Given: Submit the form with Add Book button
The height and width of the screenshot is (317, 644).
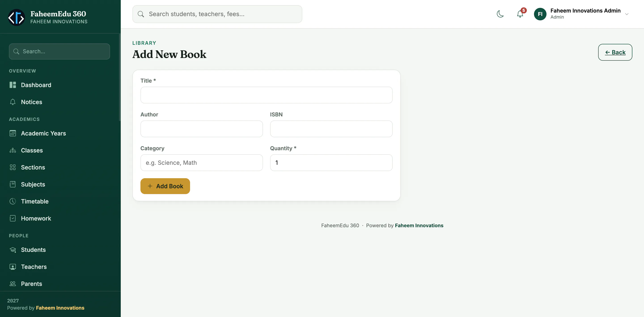Looking at the screenshot, I should coord(165,186).
